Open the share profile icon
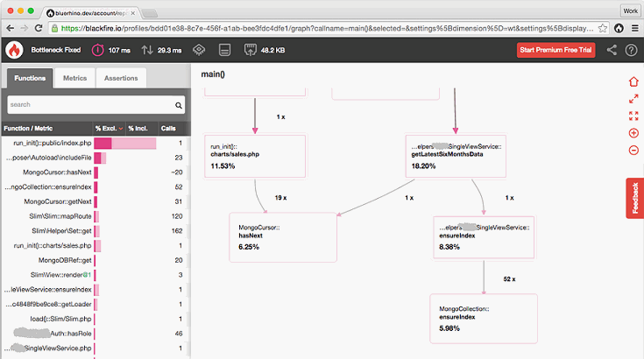The height and width of the screenshot is (359, 644). [x=612, y=50]
